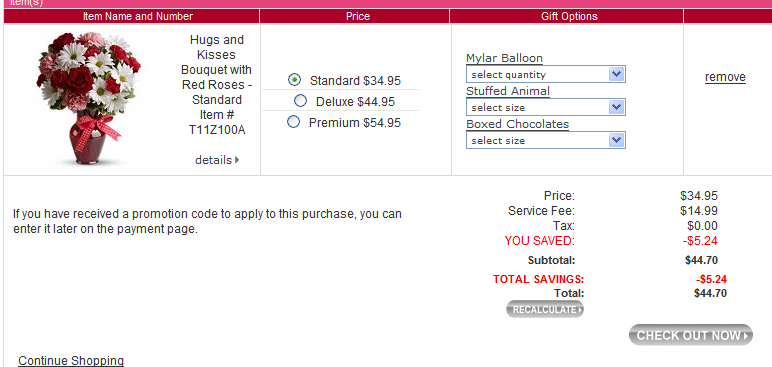Viewport: 772px width, 367px height.
Task: Open the Stuffed Animal gift option link
Action: tap(508, 91)
